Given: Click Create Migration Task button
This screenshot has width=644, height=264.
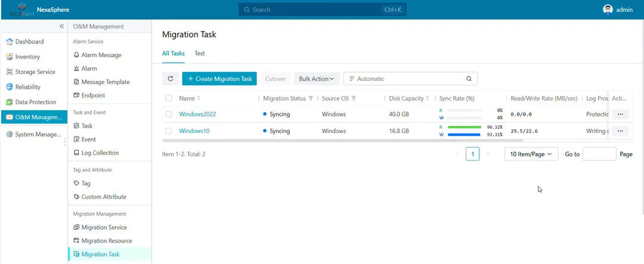Looking at the screenshot, I should point(219,79).
